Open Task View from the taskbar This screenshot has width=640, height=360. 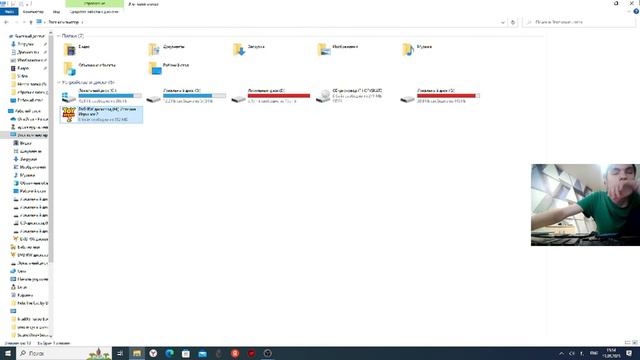[x=120, y=353]
